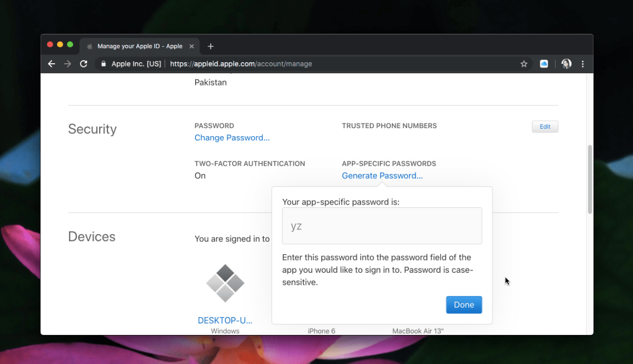Click the text Pakistan

point(210,82)
